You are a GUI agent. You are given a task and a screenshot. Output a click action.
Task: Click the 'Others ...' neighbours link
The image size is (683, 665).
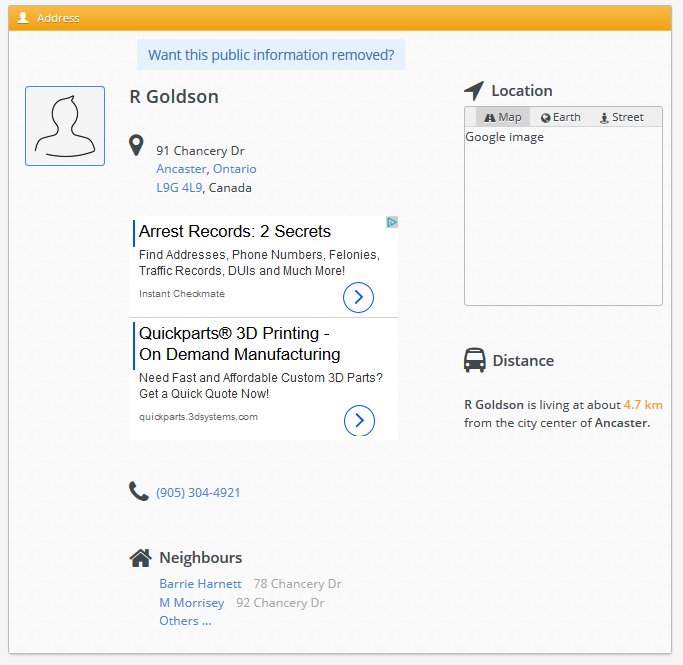(x=185, y=621)
